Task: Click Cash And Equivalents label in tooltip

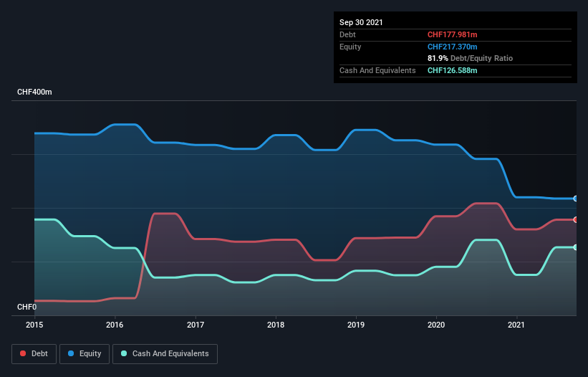Action: (x=377, y=70)
